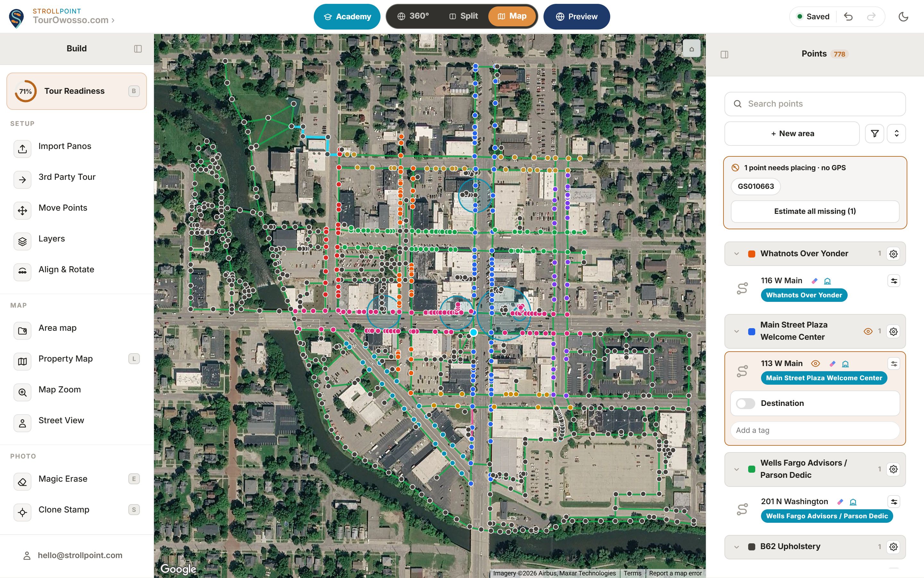Open settings gear for Whatnots Over Yonder
Image resolution: width=924 pixels, height=578 pixels.
[894, 254]
